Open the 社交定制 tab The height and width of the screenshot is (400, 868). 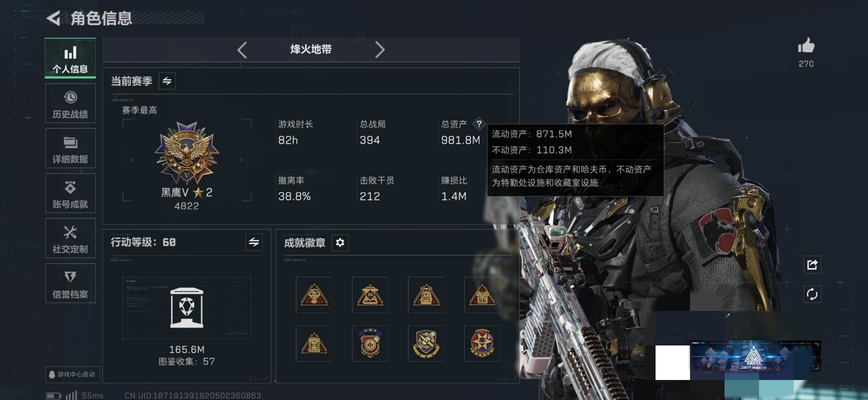(x=71, y=238)
